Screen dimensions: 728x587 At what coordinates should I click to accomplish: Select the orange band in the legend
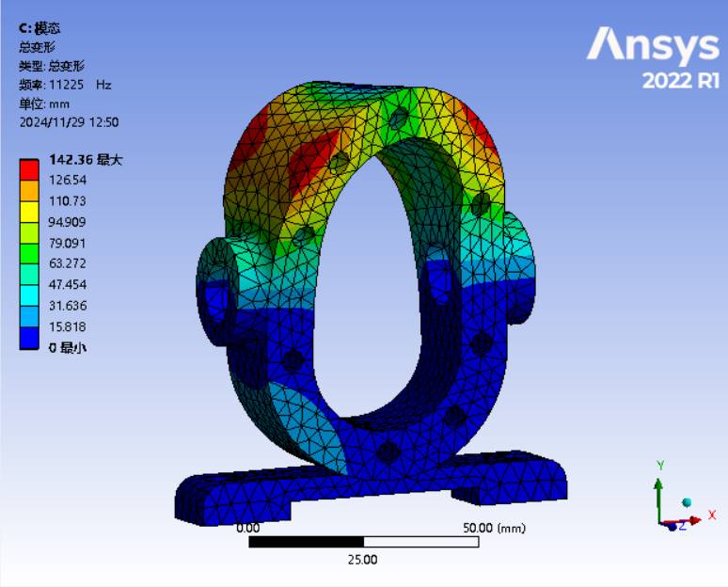(30, 190)
